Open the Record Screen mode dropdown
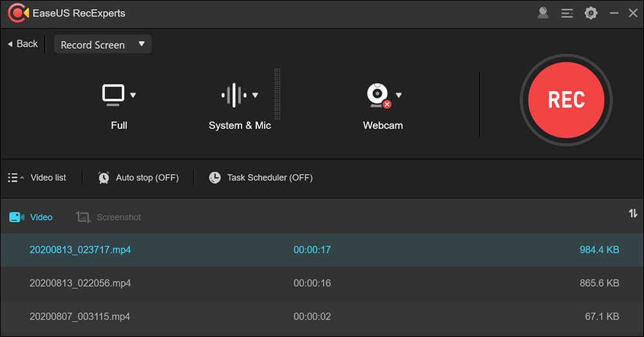The image size is (644, 337). point(102,45)
